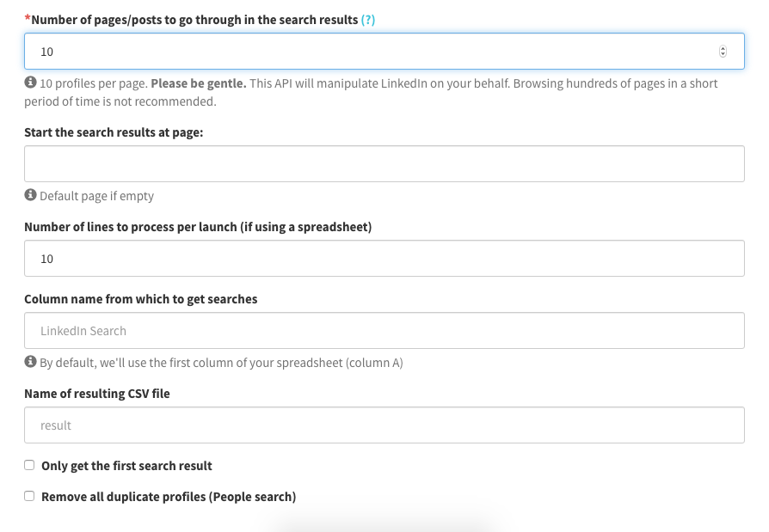Click the info icon beside the spreadsheet column hint
This screenshot has width=769, height=532.
click(x=30, y=362)
